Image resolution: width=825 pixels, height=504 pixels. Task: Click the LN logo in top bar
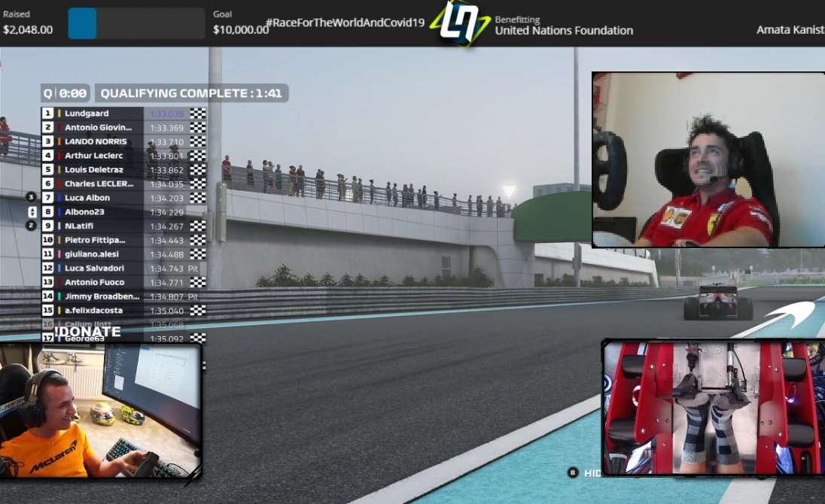click(x=459, y=23)
